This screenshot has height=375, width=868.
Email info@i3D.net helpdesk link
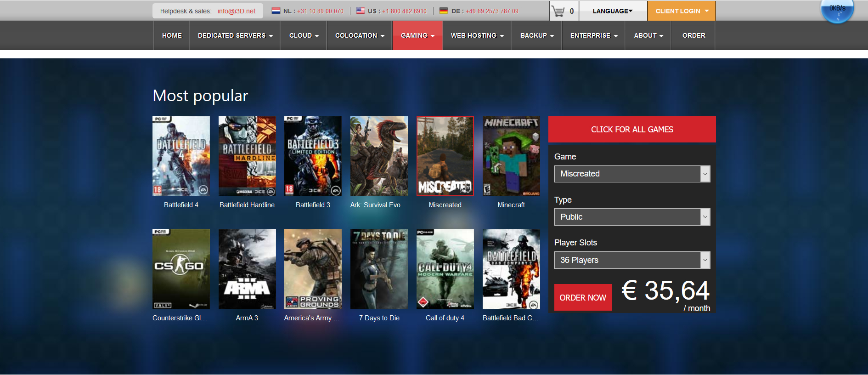237,11
